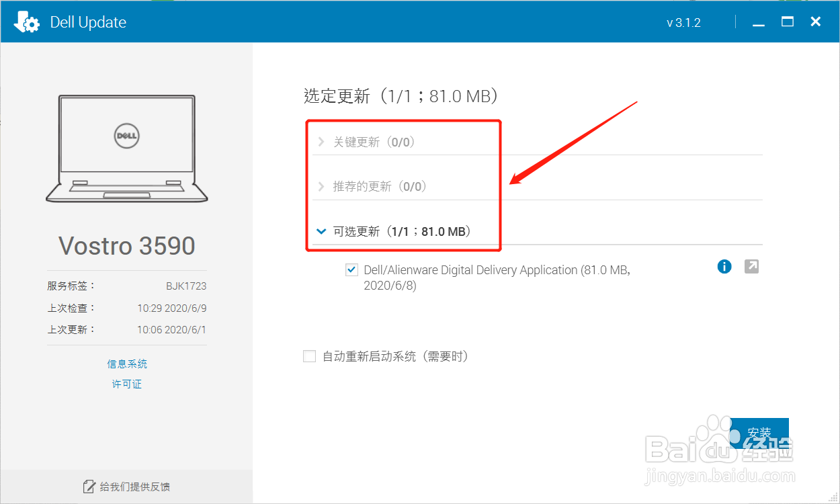Open external link arrow icon for update

tap(752, 267)
